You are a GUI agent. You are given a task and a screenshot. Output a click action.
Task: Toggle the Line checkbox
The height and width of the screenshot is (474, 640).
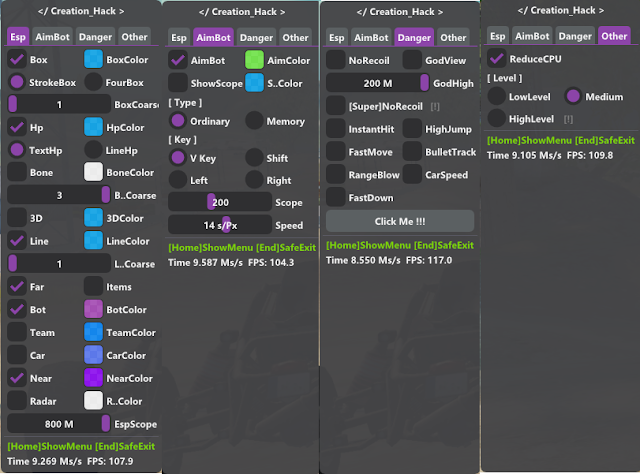coord(17,241)
